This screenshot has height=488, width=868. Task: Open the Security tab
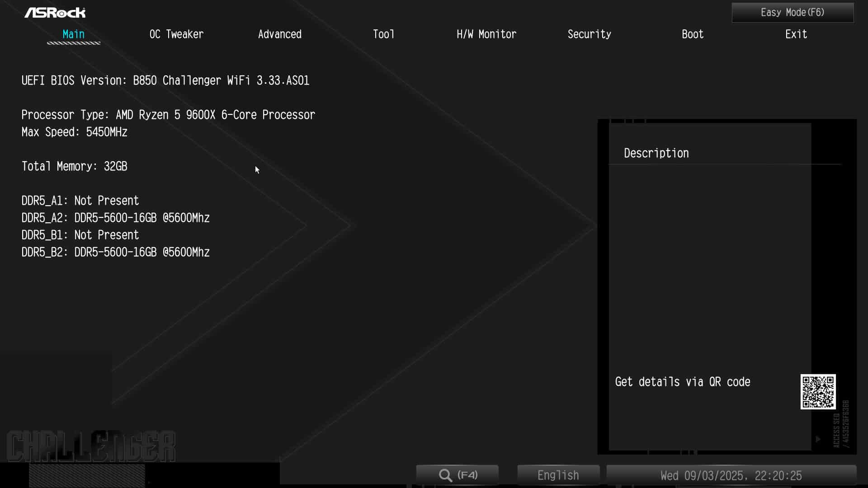(x=590, y=34)
